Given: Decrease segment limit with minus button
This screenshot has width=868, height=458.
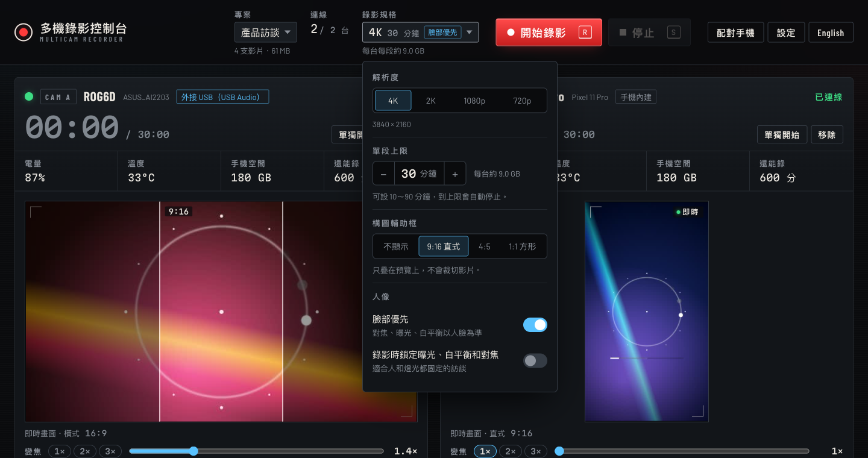Looking at the screenshot, I should [x=383, y=174].
